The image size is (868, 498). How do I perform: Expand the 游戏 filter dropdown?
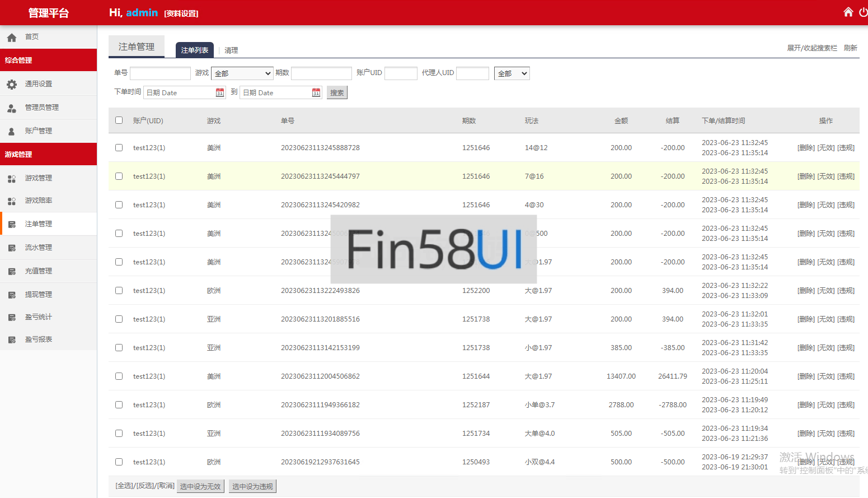[242, 73]
